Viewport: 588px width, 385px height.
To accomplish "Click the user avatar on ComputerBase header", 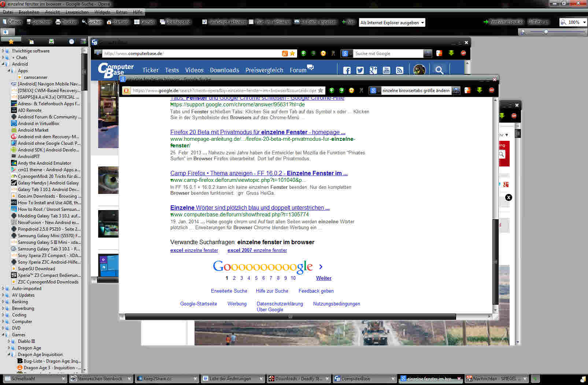I will [x=419, y=70].
